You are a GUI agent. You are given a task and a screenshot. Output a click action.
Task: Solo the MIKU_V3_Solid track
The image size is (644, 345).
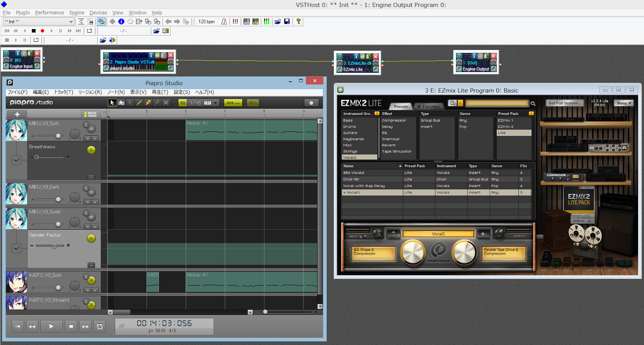click(x=86, y=213)
